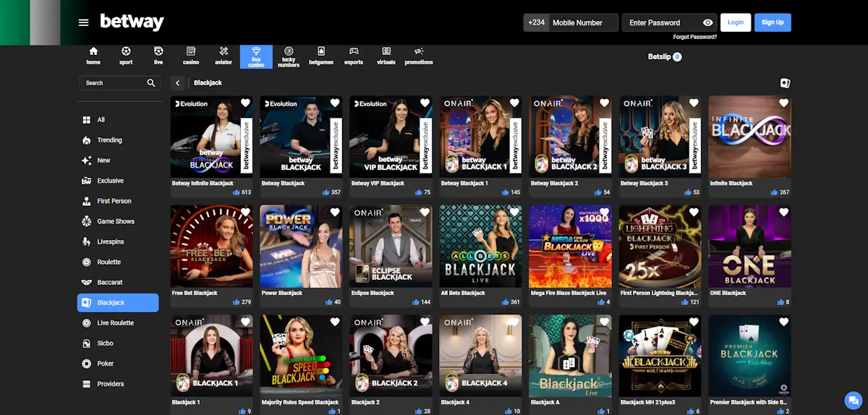Select New category in sidebar
868x415 pixels.
[118, 161]
